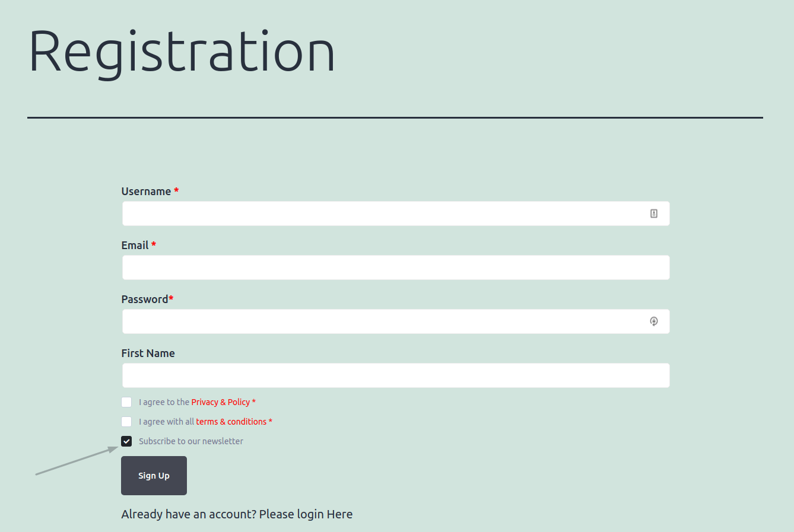Click the red asterisk next to Username

(x=176, y=191)
